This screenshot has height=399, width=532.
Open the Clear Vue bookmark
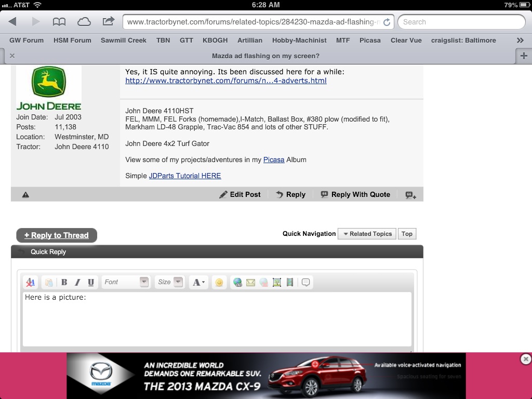[406, 41]
